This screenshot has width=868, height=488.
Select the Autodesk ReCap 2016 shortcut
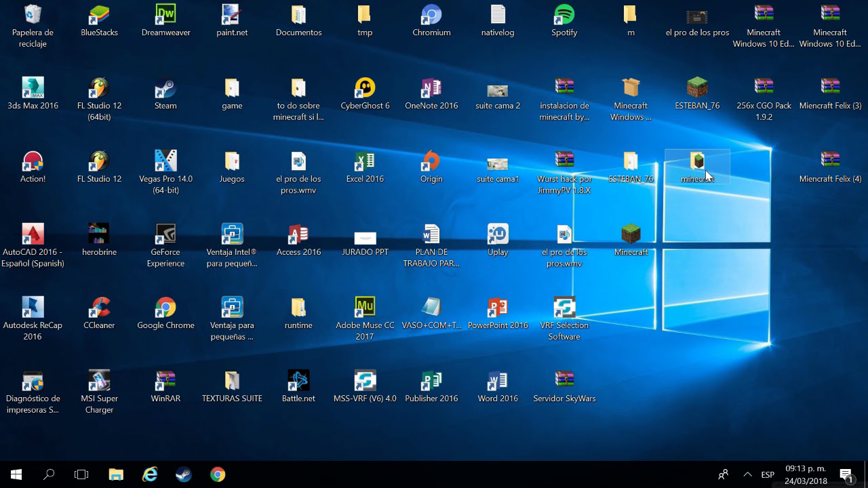33,318
